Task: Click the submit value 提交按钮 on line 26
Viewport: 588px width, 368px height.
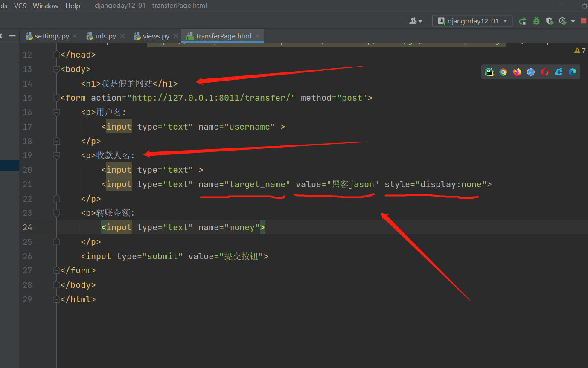Action: coord(242,256)
